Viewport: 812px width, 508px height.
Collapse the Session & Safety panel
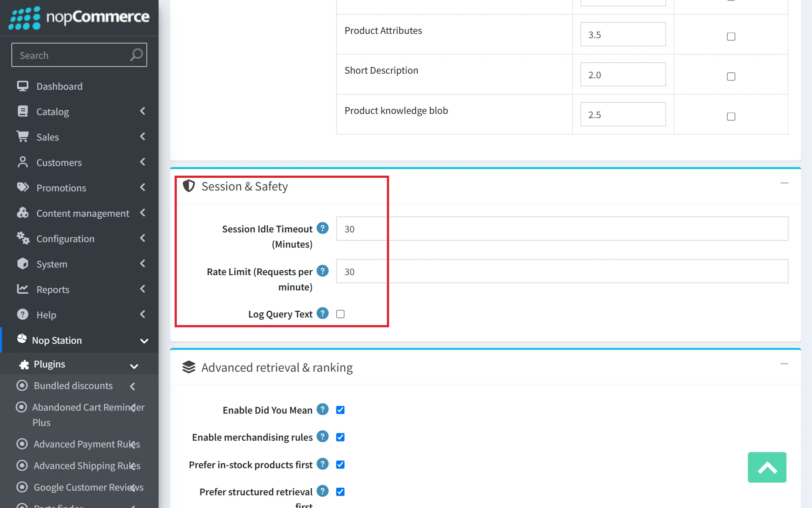tap(784, 183)
